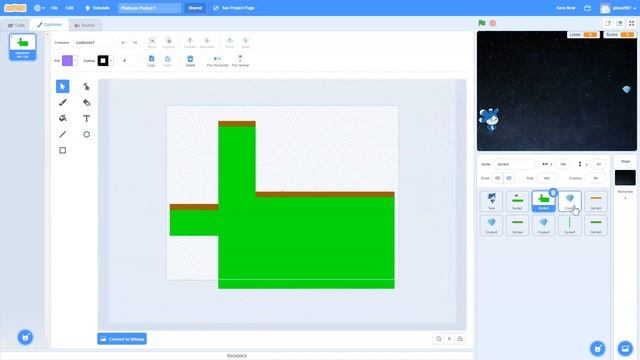Pick the Brush tool

tap(62, 102)
